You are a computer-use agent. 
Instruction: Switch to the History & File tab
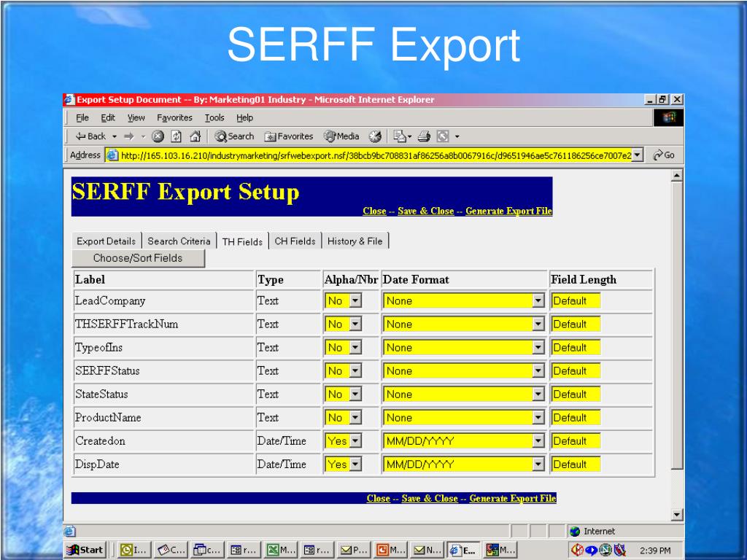(x=355, y=241)
